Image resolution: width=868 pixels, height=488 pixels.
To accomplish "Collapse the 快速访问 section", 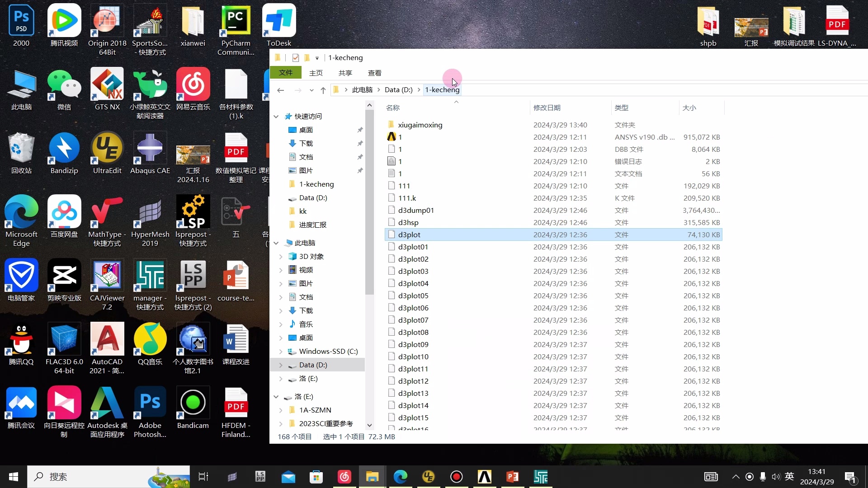I will (276, 116).
